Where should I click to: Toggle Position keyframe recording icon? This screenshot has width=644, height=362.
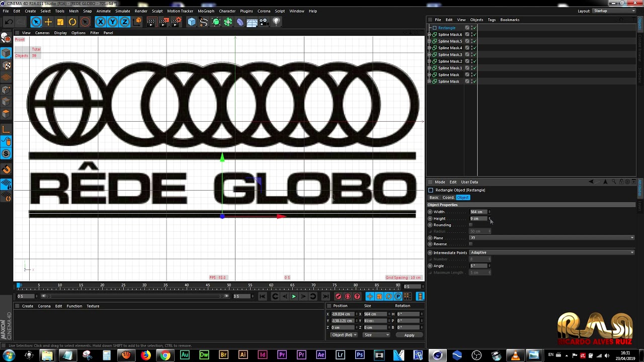tap(370, 297)
